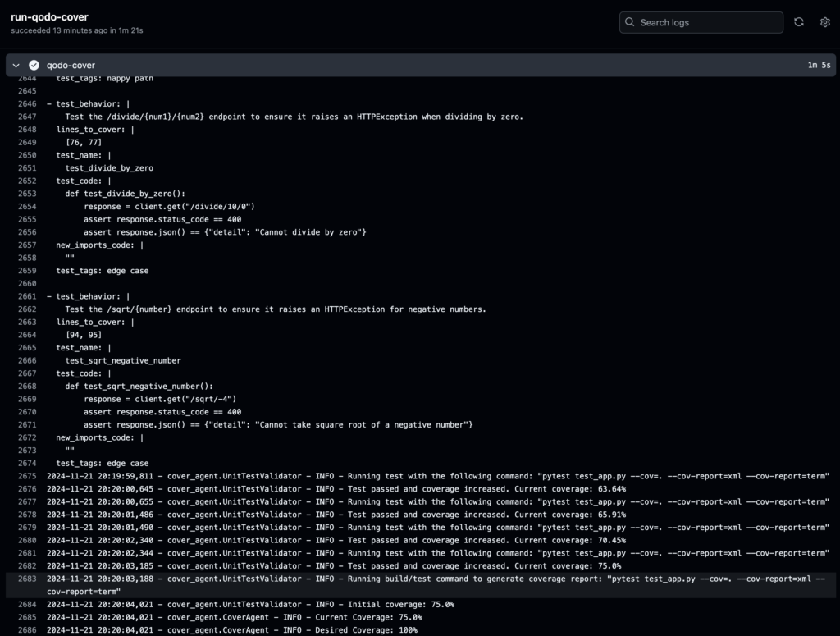Click the 'Initial coverage: 75.0%' log line
Viewport: 840px width, 636px height.
[x=250, y=604]
